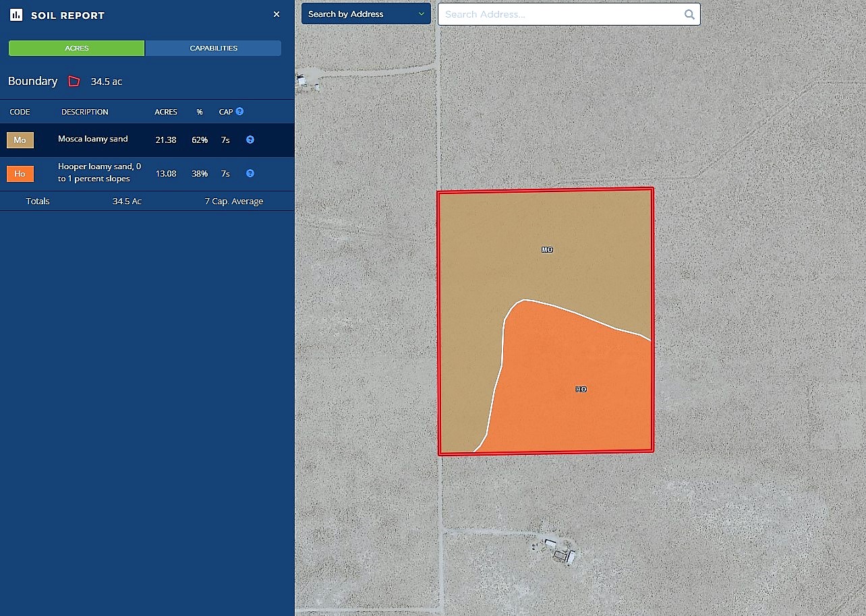The height and width of the screenshot is (616, 866).
Task: Expand the Search by Address dropdown
Action: tap(366, 14)
